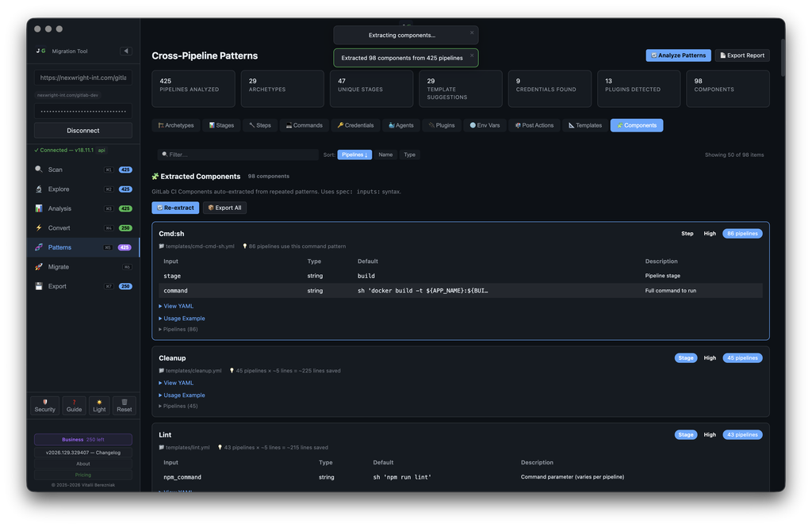Click the Export Report button
This screenshot has height=527, width=812.
tap(742, 55)
